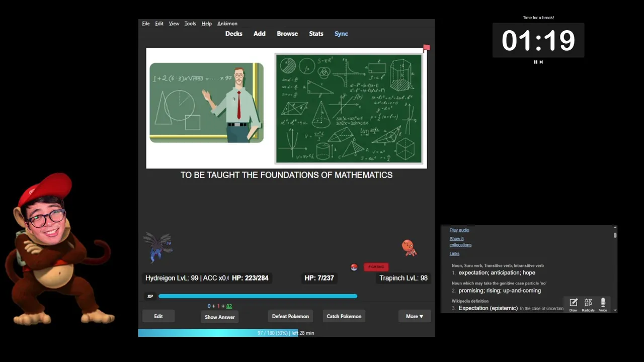Open the Links link in dictionary
The width and height of the screenshot is (644, 362).
pos(454,253)
